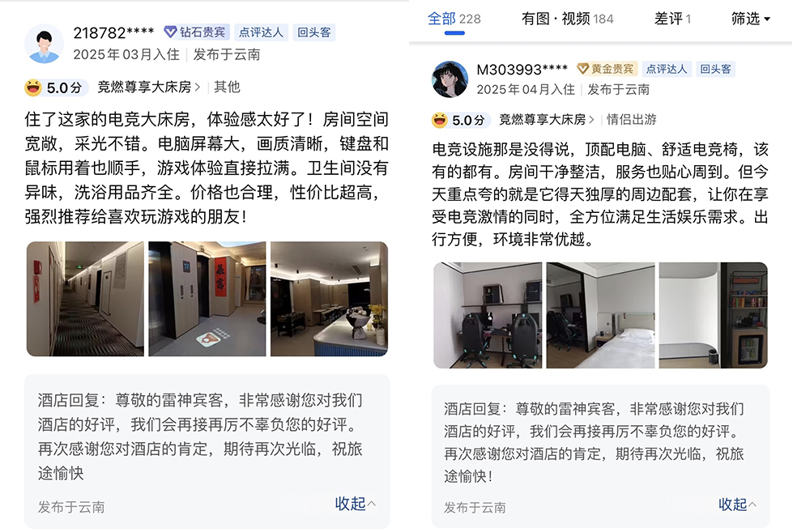This screenshot has height=532, width=810.
Task: Collapse right hotel reply with 收起
Action: coord(737,504)
